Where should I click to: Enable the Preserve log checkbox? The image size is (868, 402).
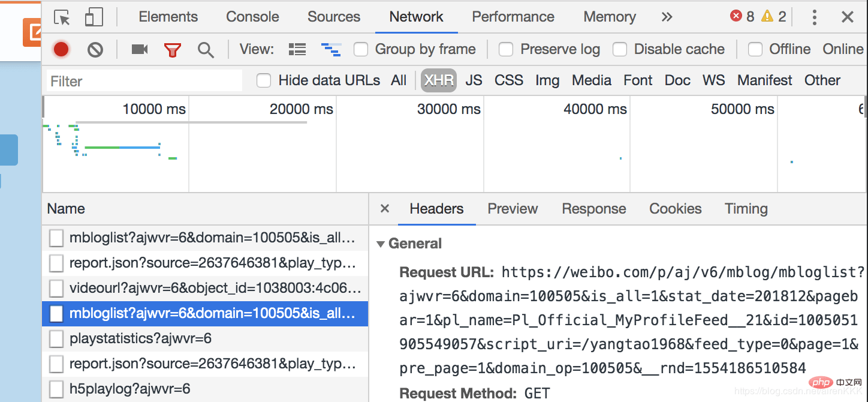coord(506,49)
